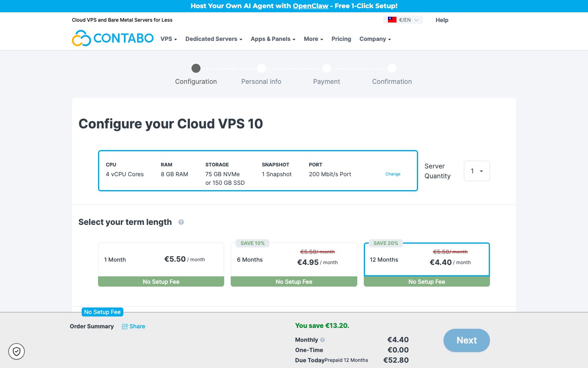The height and width of the screenshot is (368, 588).
Task: Click the €4.95 / month price
Action: (x=317, y=263)
